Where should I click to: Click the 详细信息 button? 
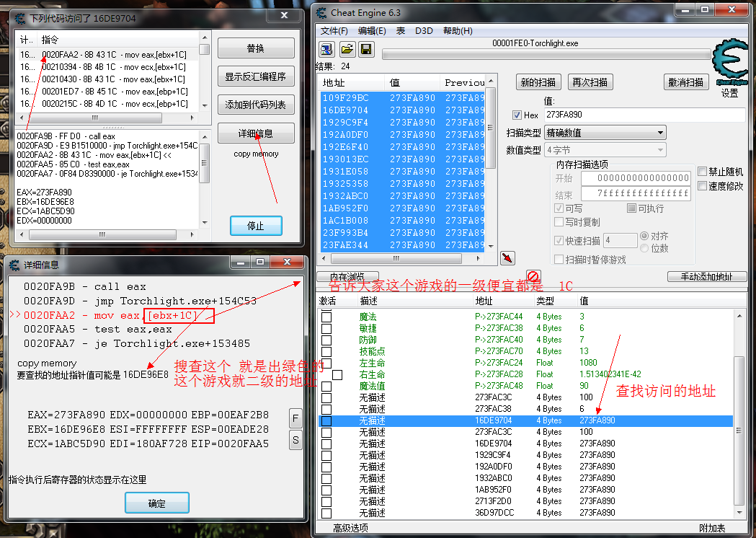click(256, 133)
